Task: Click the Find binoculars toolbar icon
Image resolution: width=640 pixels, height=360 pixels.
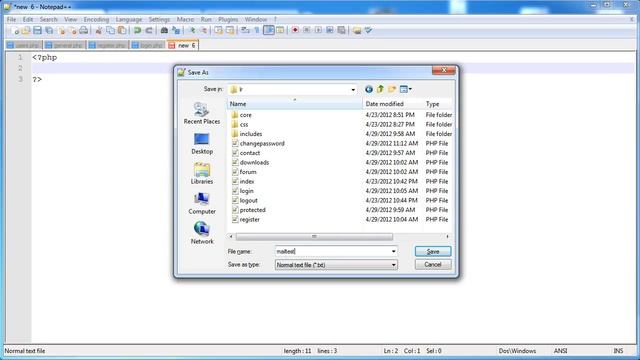Action: tap(164, 31)
